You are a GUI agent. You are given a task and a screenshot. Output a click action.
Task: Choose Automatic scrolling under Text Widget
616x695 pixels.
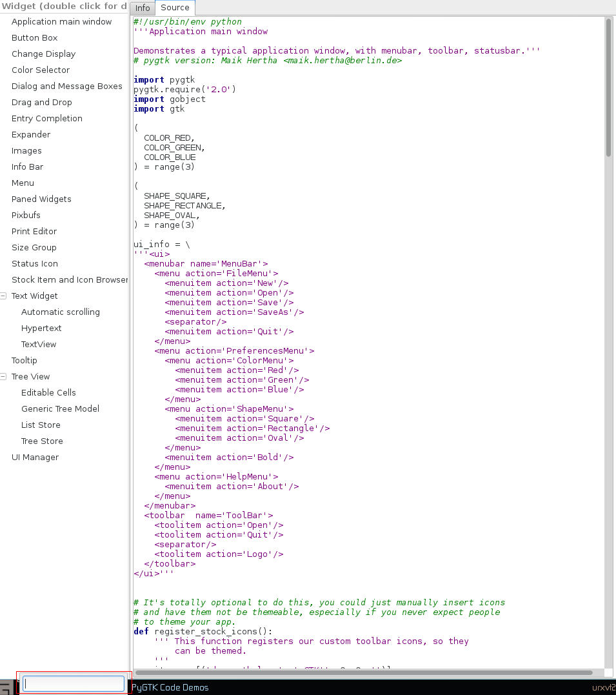point(61,312)
